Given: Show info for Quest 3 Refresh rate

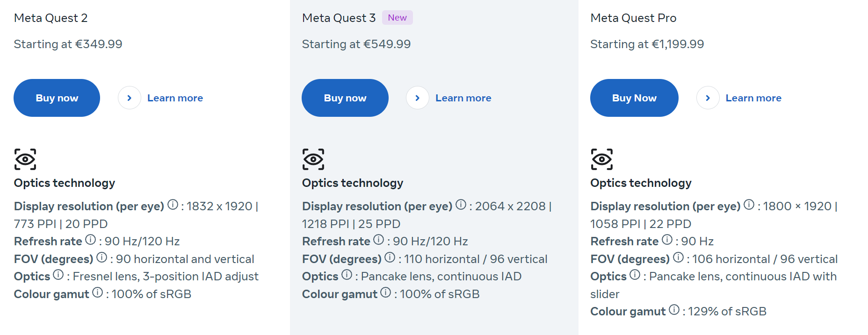Looking at the screenshot, I should [378, 240].
